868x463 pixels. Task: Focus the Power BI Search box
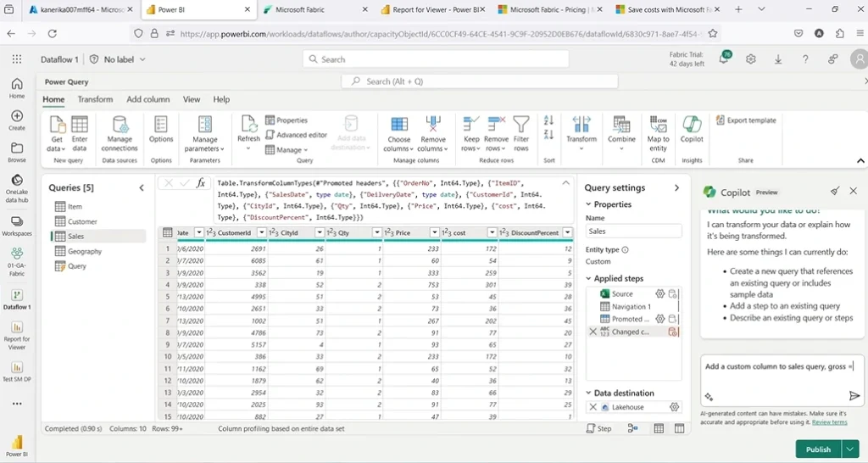click(436, 59)
